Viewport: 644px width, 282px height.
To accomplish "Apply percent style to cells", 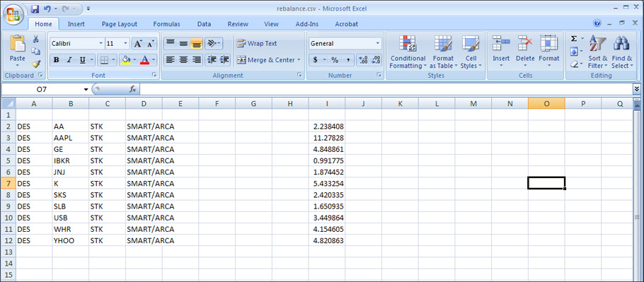I will pyautogui.click(x=335, y=60).
